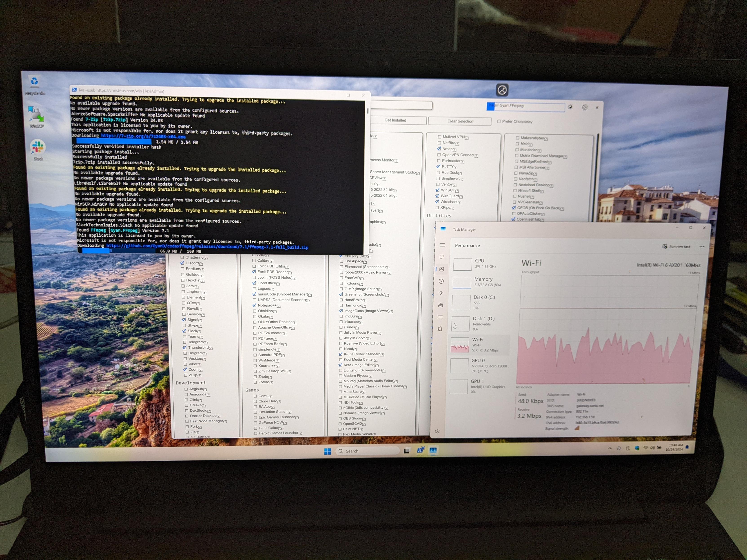Open Users page in Task Manager sidebar

point(440,305)
